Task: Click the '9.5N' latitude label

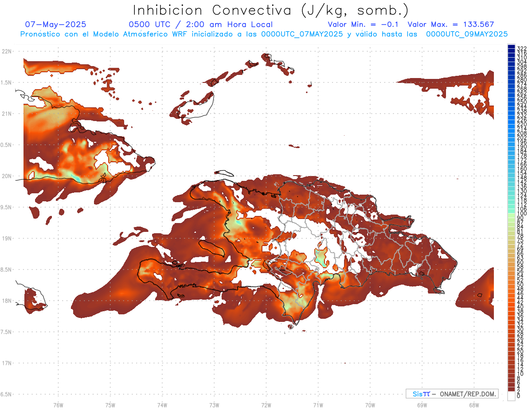Action: 6,207
